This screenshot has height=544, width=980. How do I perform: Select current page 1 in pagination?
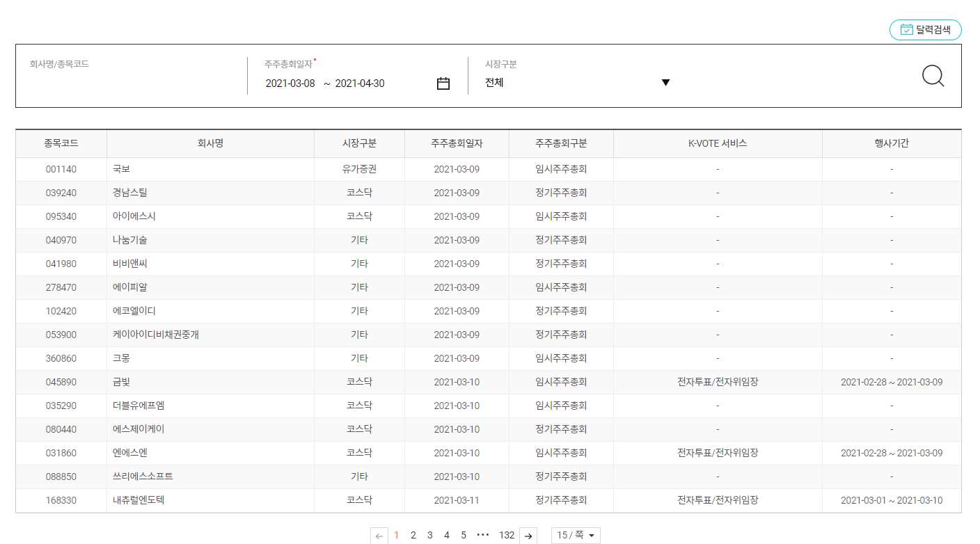pyautogui.click(x=396, y=535)
